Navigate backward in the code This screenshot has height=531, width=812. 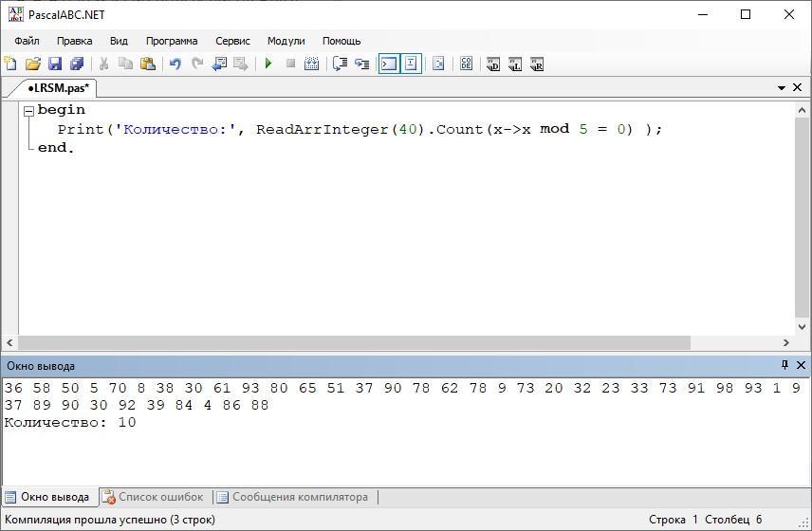point(219,64)
